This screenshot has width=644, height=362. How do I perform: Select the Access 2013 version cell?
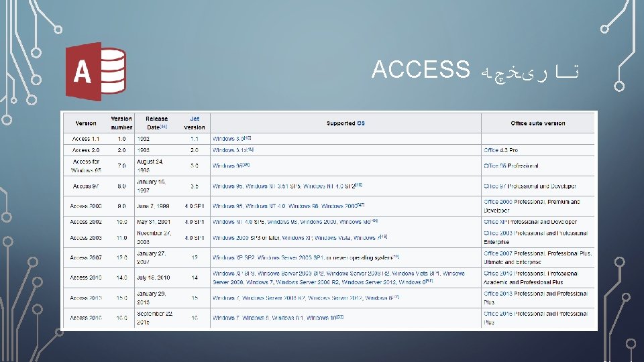86,298
